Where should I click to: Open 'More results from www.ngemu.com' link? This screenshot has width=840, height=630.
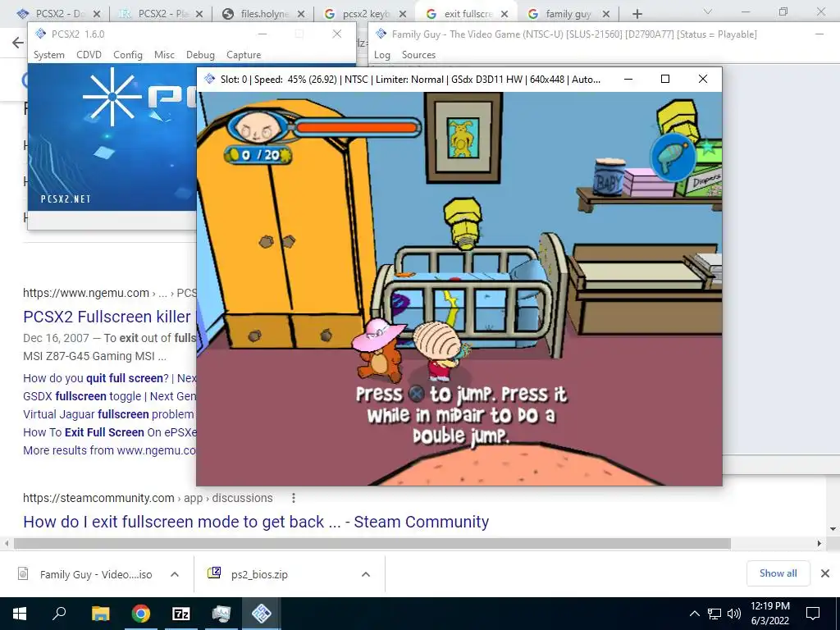click(x=109, y=450)
